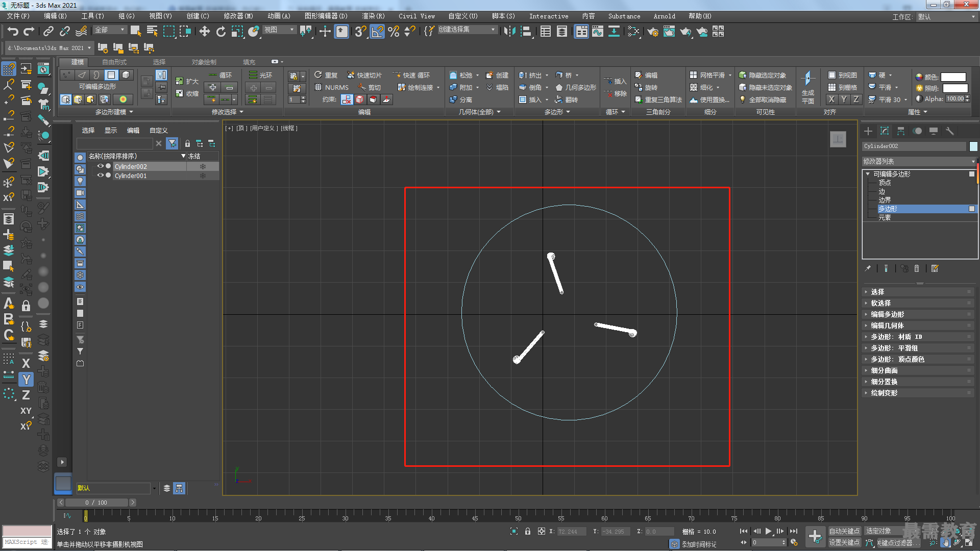This screenshot has width=980, height=551.
Task: Click the 设置关键点 button
Action: pyautogui.click(x=844, y=542)
